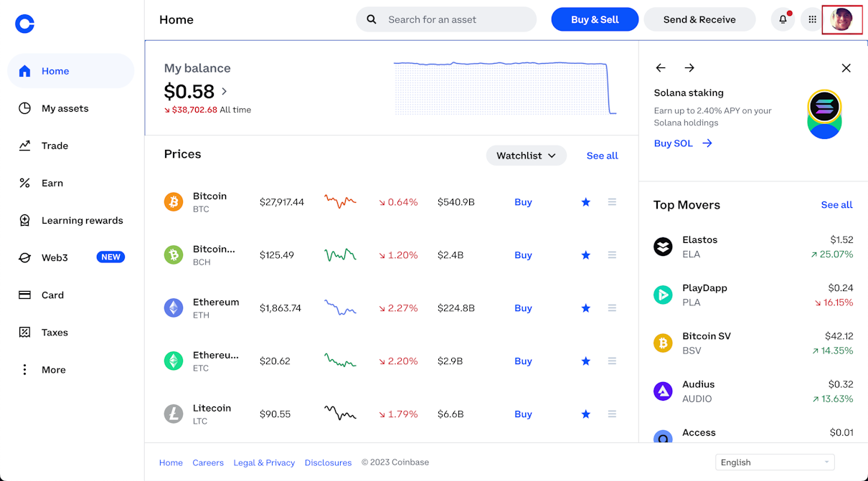Open Trade in the sidebar
Image resolution: width=868 pixels, height=481 pixels.
70,146
